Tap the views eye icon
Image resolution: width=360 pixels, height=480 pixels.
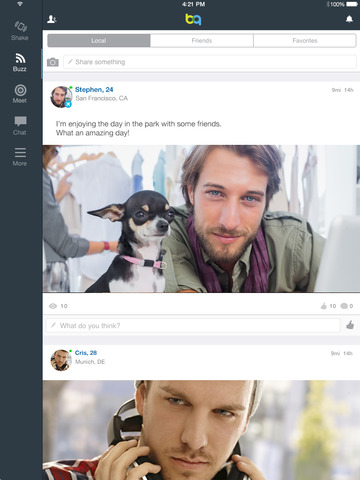[x=53, y=306]
